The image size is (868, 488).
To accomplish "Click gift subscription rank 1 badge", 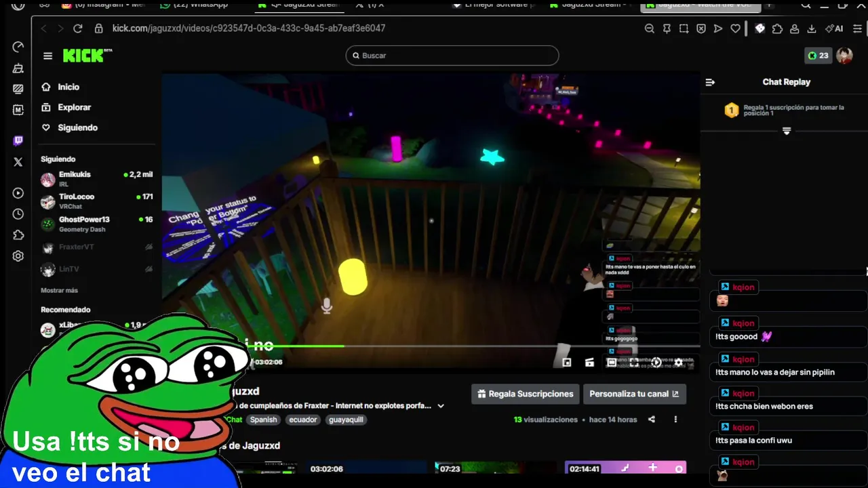I will click(732, 110).
